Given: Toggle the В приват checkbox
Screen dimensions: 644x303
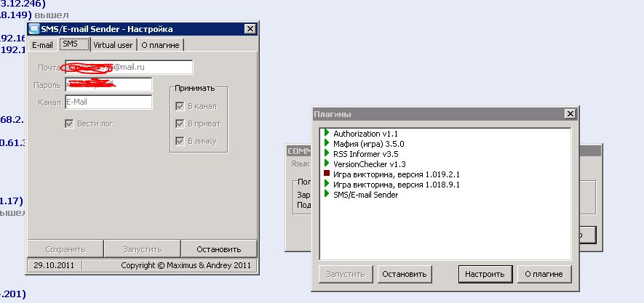Looking at the screenshot, I should coord(179,124).
